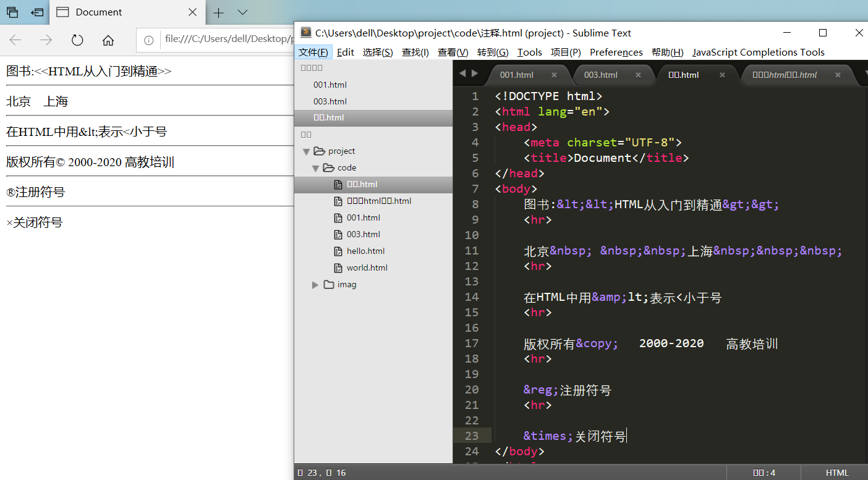Viewport: 868px width, 480px height.
Task: Click the file icon beside hello.html
Action: pyautogui.click(x=338, y=251)
